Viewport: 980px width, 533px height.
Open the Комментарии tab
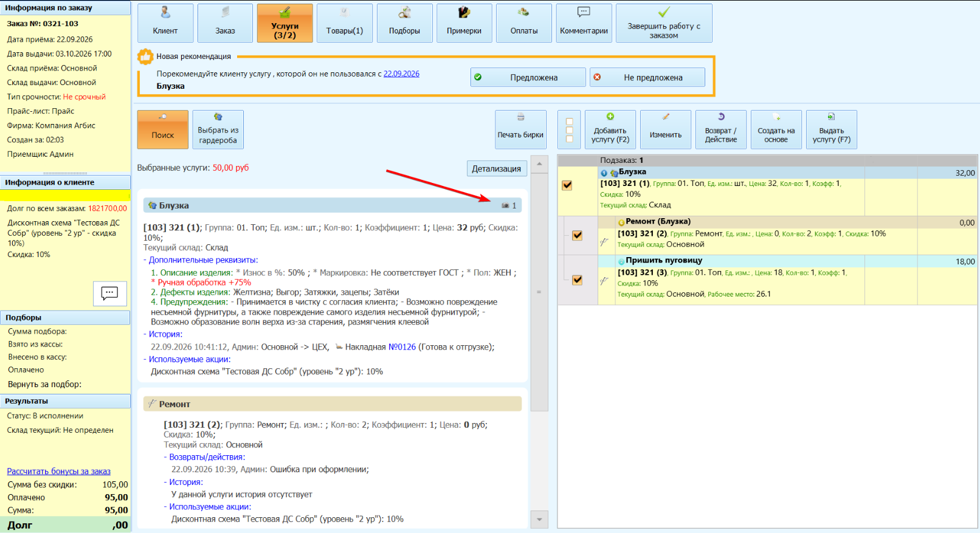(584, 23)
